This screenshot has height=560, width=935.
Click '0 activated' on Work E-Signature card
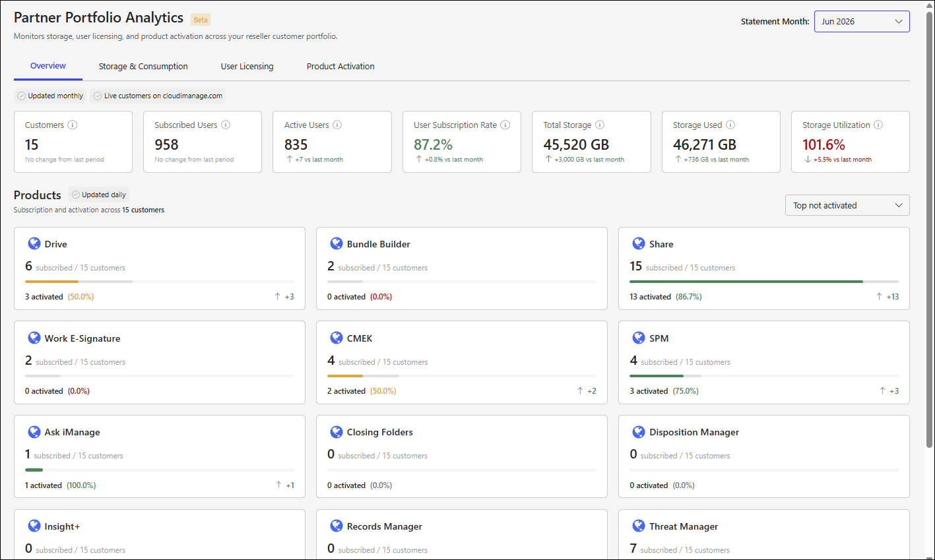(44, 391)
